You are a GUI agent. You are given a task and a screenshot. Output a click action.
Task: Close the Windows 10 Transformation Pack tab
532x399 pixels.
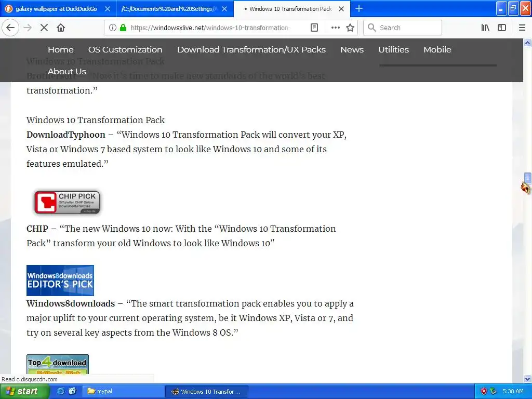(341, 9)
